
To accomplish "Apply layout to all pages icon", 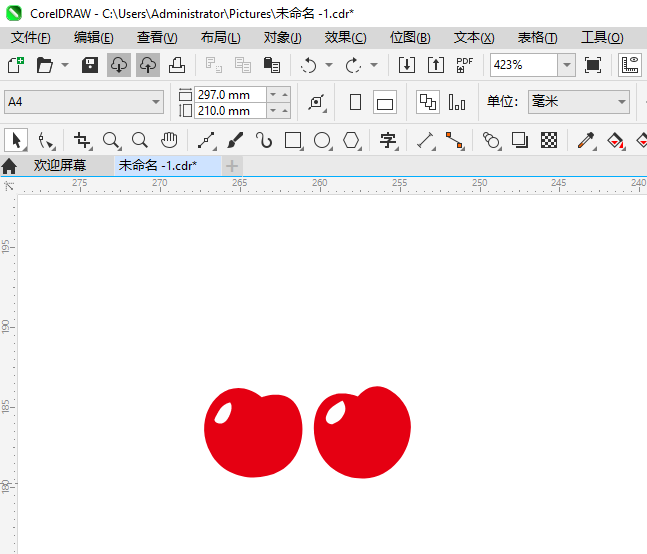I will click(428, 102).
